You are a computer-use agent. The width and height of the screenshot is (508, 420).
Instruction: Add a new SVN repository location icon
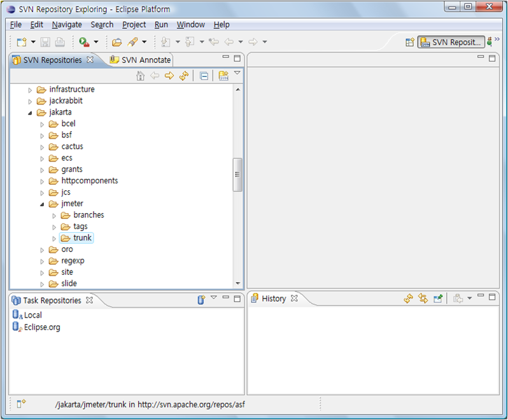tap(223, 76)
